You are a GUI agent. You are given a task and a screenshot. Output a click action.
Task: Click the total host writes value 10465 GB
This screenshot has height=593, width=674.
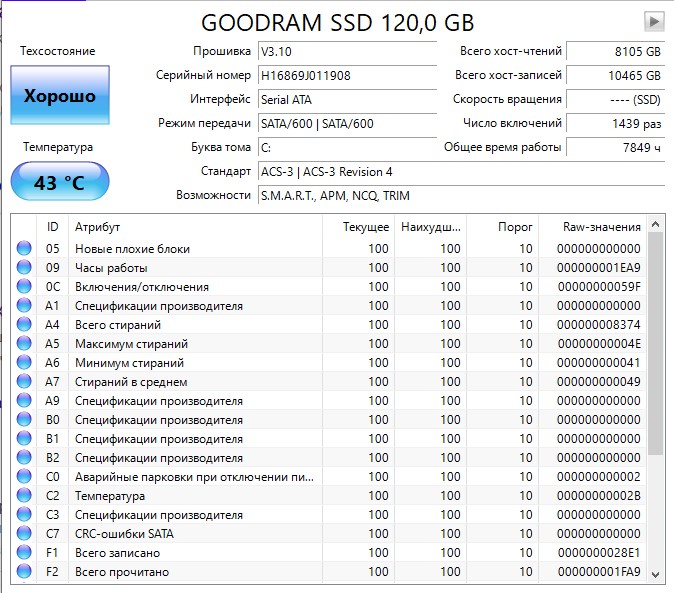point(616,76)
